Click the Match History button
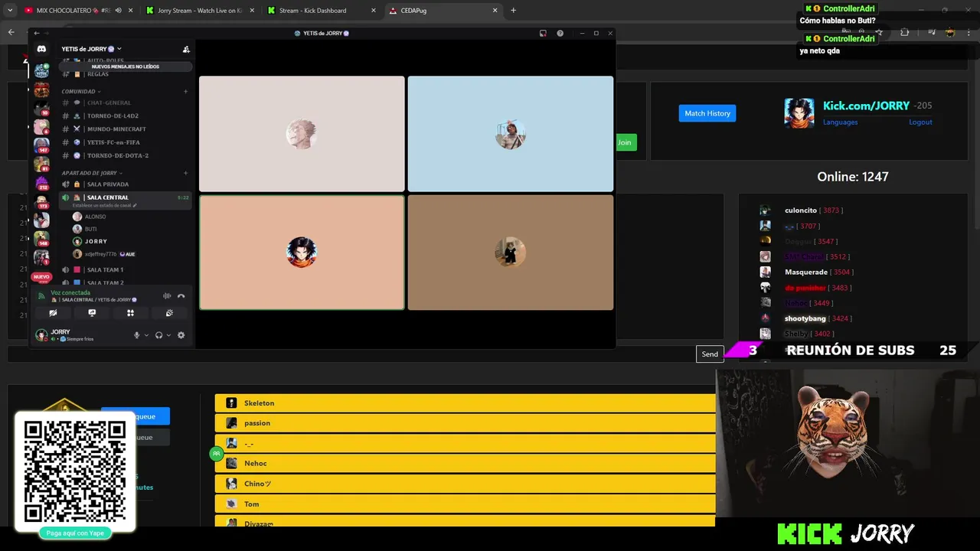This screenshot has height=551, width=980. (x=707, y=113)
